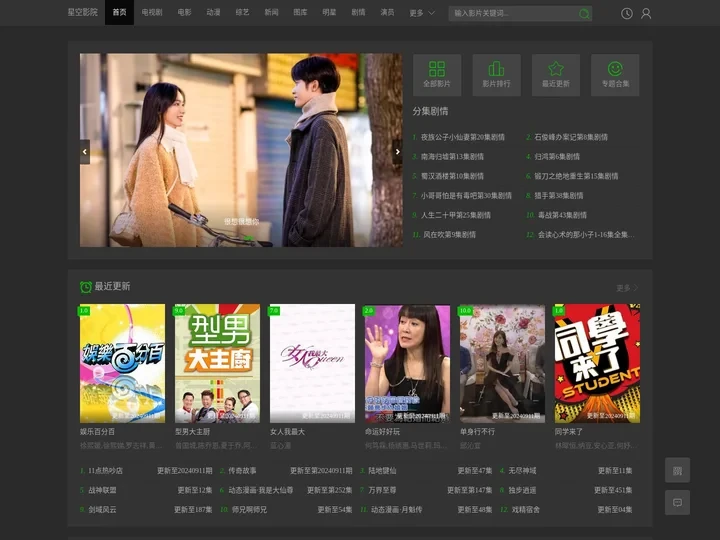Open 动漫 navigation item

(x=214, y=12)
